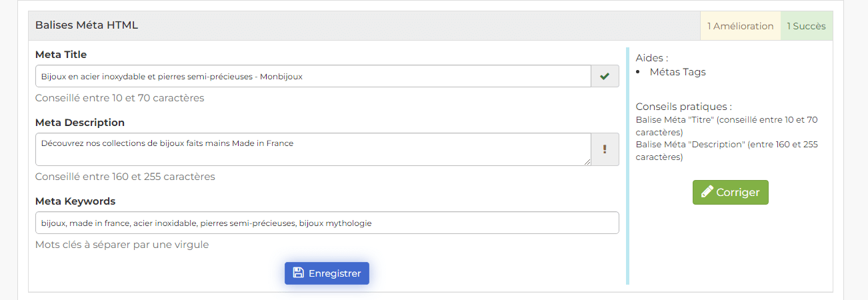This screenshot has height=300, width=868.
Task: Click the green Corriger button
Action: point(731,192)
